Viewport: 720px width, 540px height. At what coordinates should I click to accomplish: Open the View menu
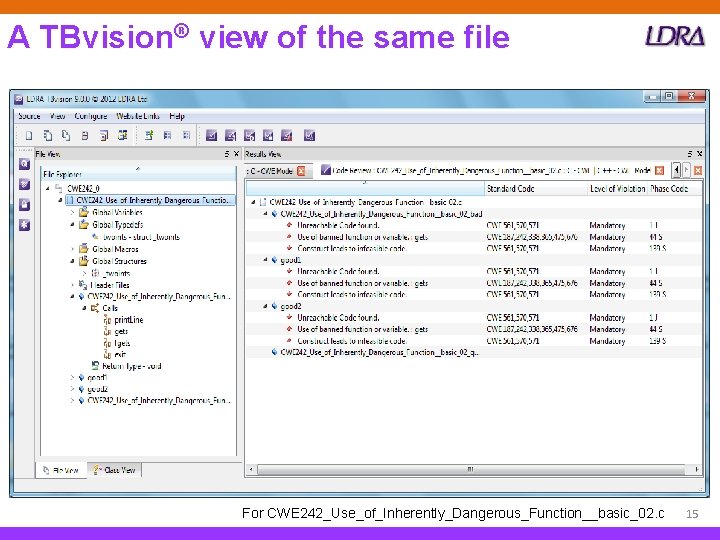pyautogui.click(x=57, y=116)
